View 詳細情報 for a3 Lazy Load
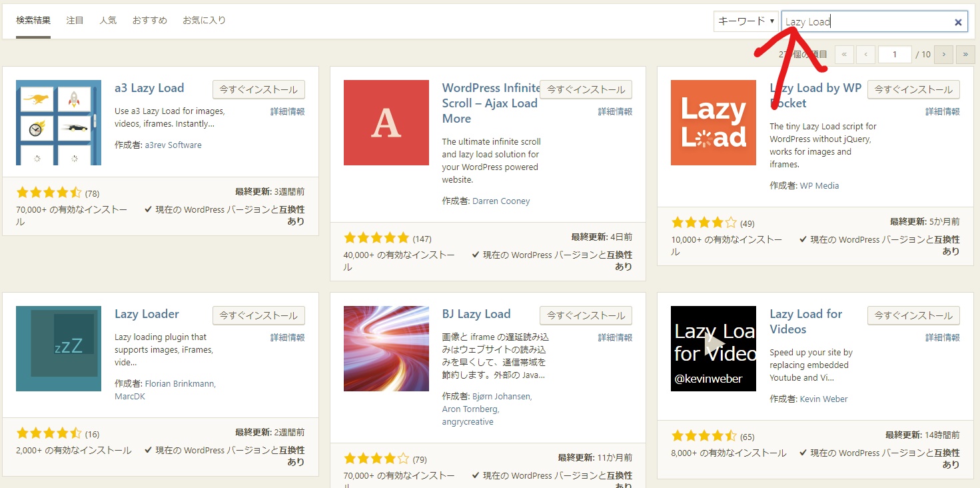Screen dimensions: 980x488 click(x=288, y=111)
